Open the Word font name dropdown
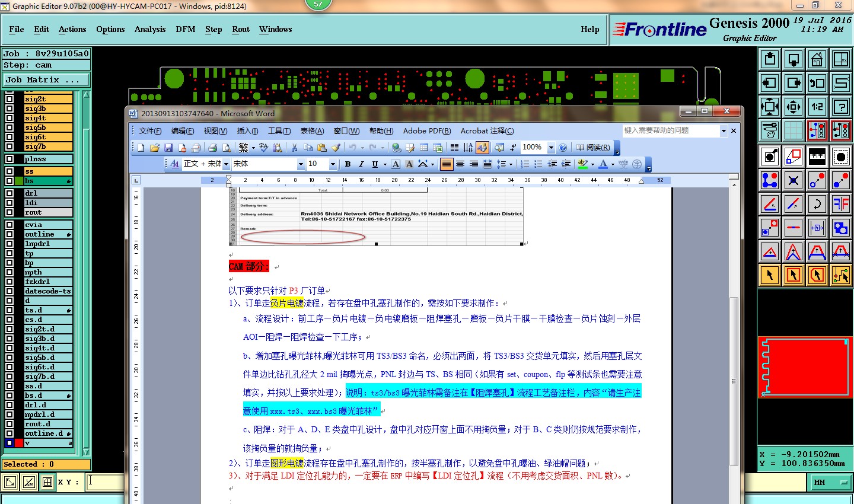This screenshot has width=854, height=504. click(x=301, y=164)
